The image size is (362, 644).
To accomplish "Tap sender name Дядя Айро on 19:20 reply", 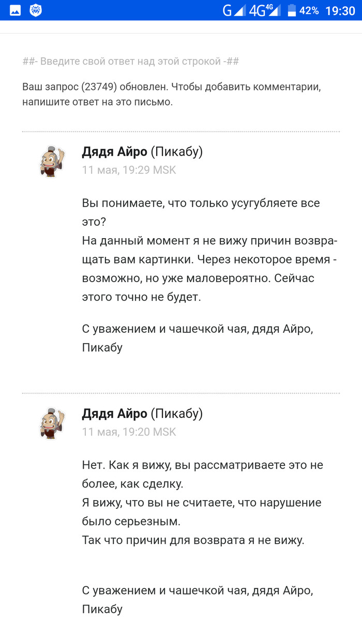I will point(114,414).
